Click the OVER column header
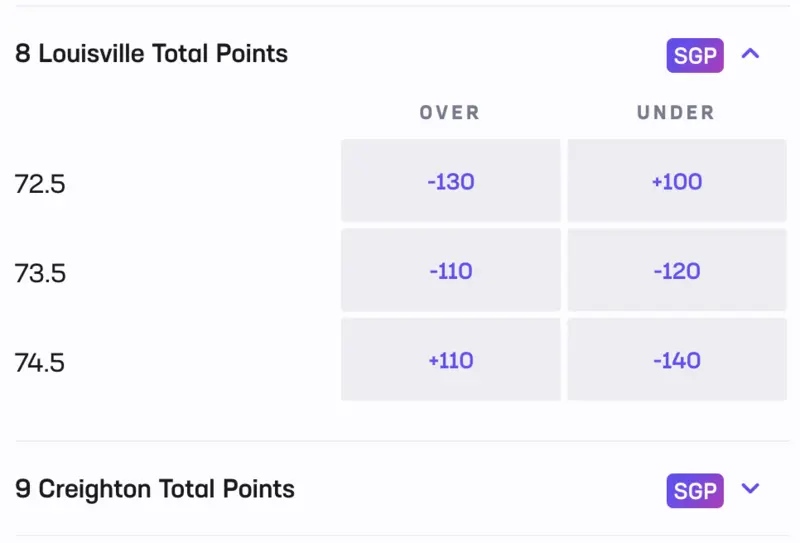 449,112
